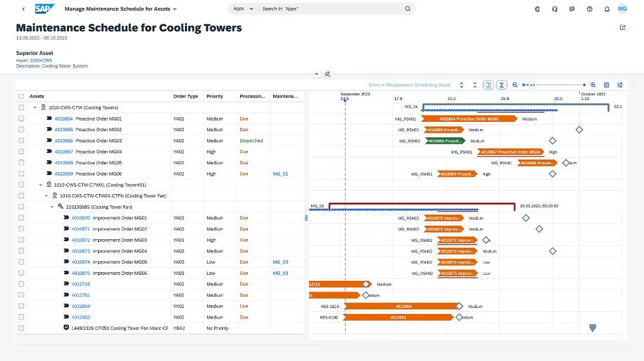Open the Apps dropdown in search bar
Viewport: 644px width, 361px height.
click(242, 9)
